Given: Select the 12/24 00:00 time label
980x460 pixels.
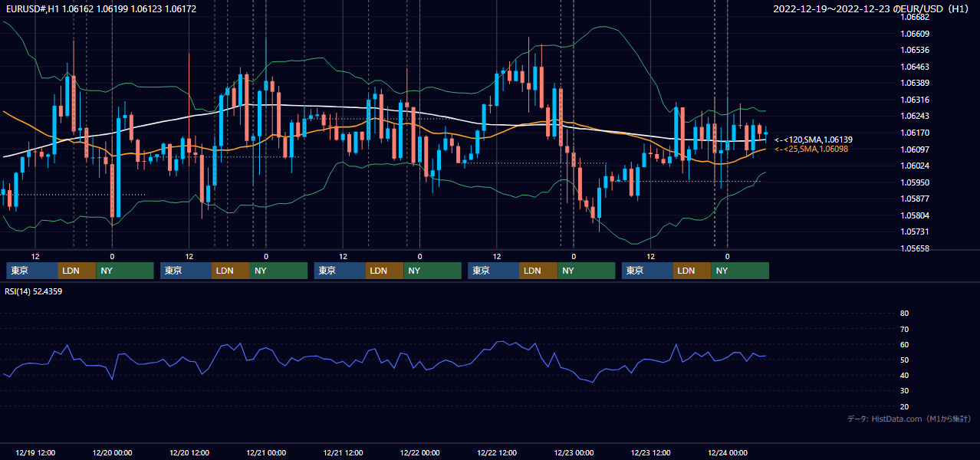Looking at the screenshot, I should coord(728,452).
